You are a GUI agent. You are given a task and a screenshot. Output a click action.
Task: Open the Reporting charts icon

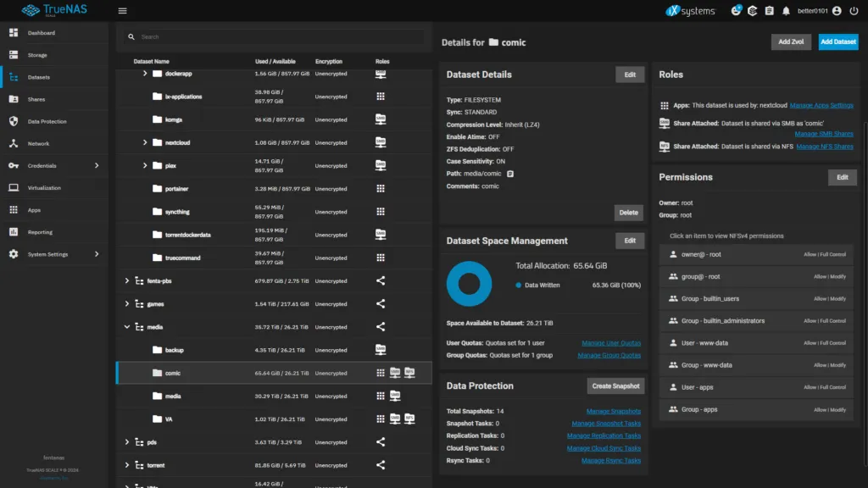[x=14, y=231]
